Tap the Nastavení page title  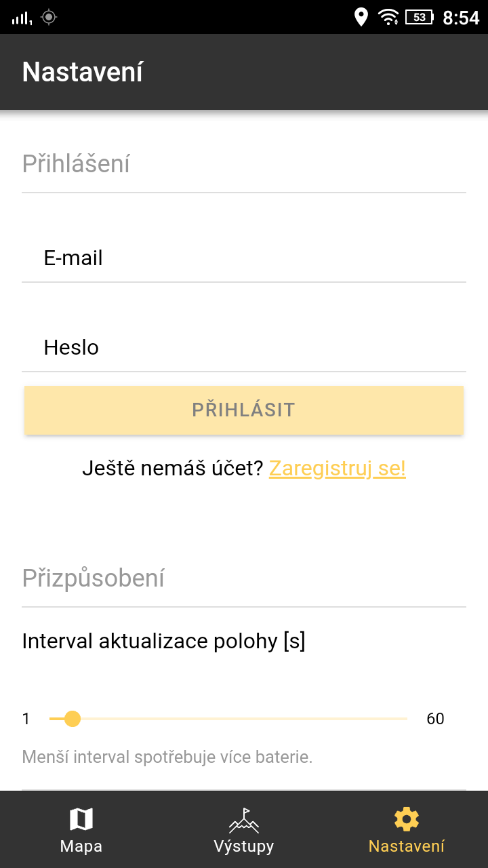(x=83, y=72)
